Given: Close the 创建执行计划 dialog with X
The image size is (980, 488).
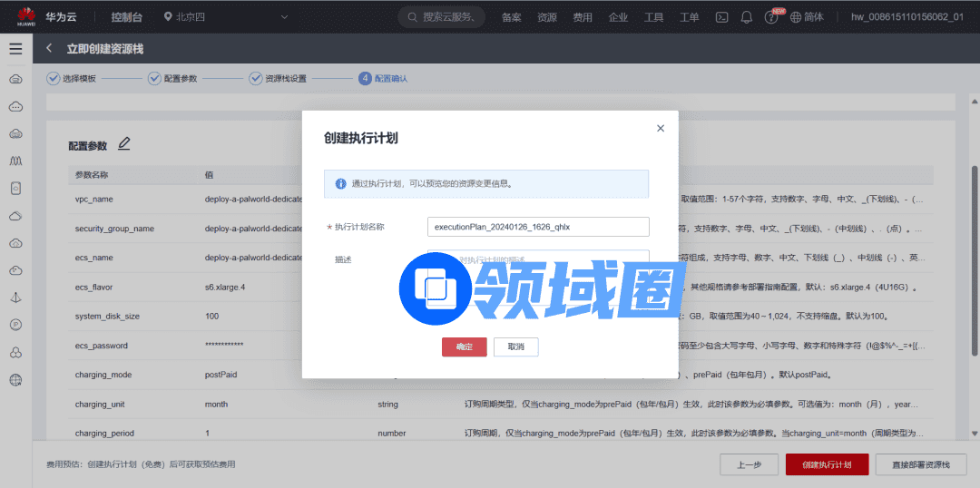Looking at the screenshot, I should (x=660, y=129).
